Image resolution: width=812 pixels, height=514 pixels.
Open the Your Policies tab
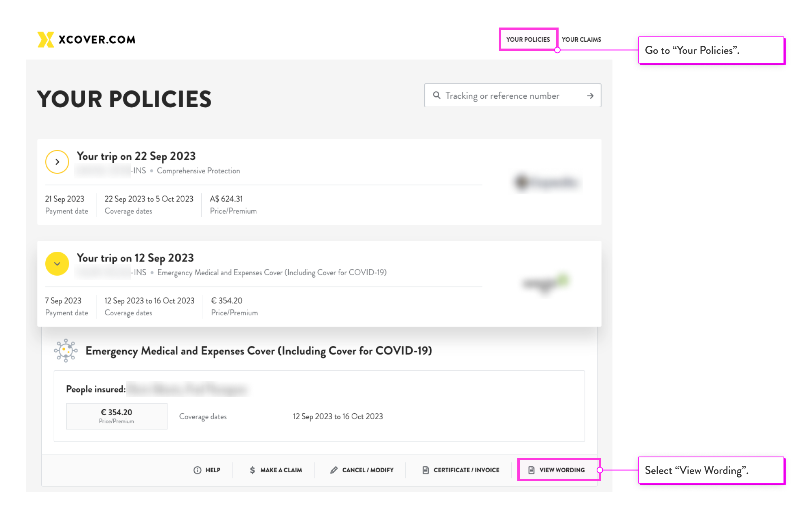pos(528,40)
